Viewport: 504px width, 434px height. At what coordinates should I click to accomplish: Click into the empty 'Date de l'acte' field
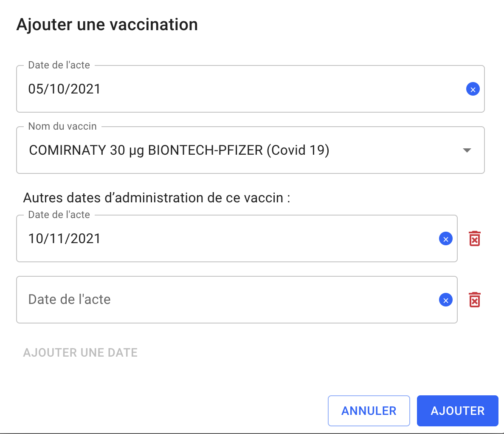click(237, 300)
